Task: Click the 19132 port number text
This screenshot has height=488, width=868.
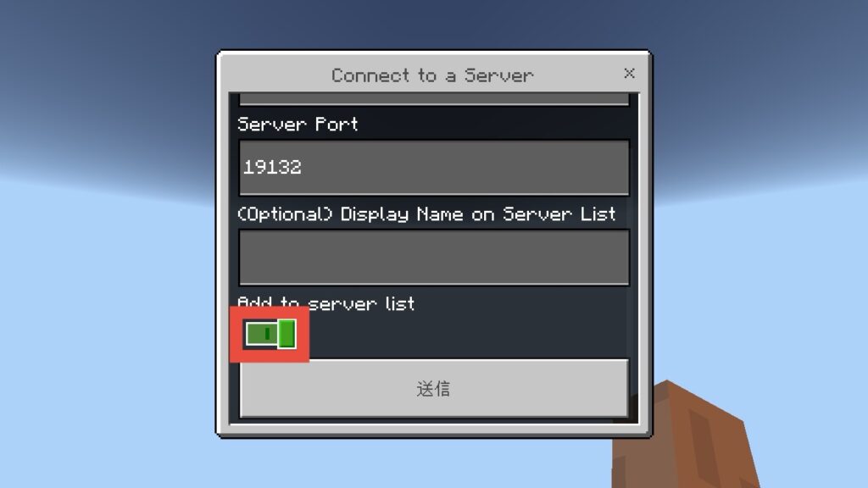Action: [272, 167]
